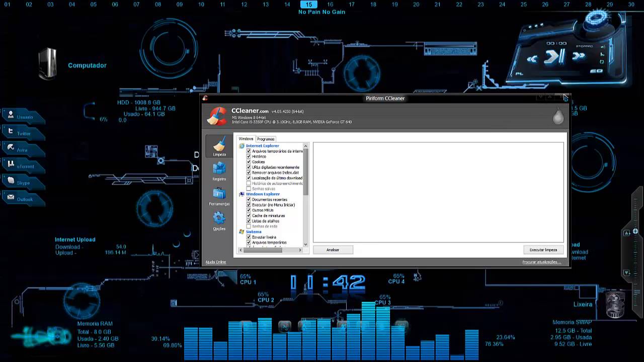Click the Sistema category icon
The image size is (644, 362).
(242, 232)
